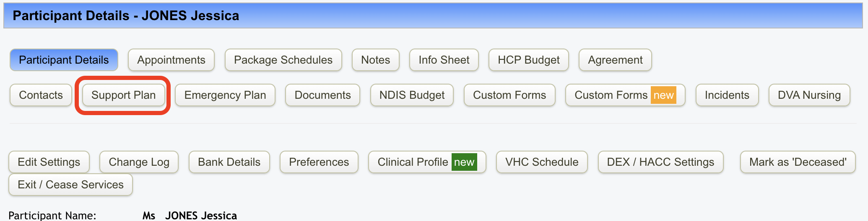Click Mark as 'Deceased' button
Screen dimensions: 868x221
coord(798,162)
